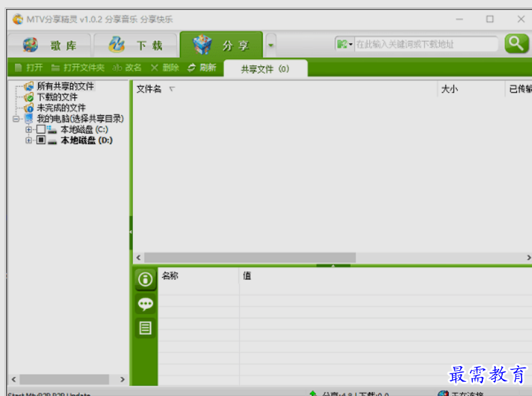The width and height of the screenshot is (532, 396).
Task: Click tree panel scroll right arrow
Action: [123, 380]
